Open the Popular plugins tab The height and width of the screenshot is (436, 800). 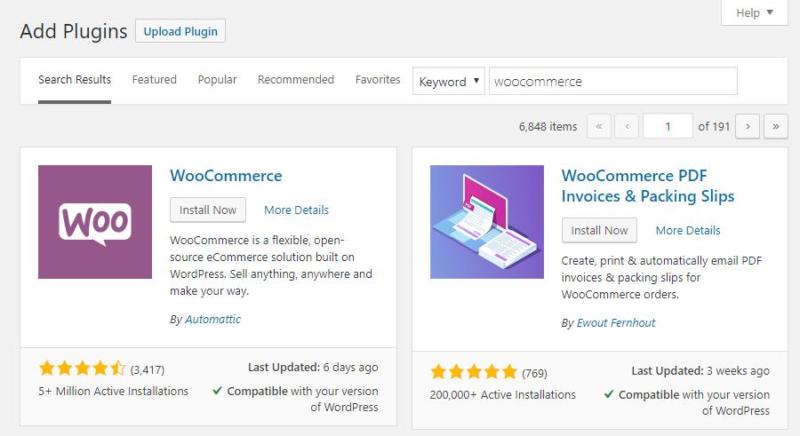[x=217, y=80]
